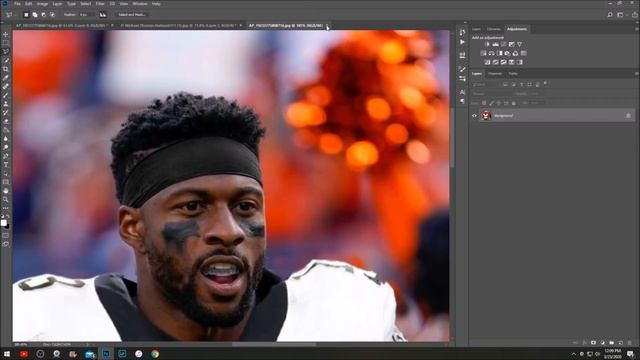Toggle lock transparent pixels in Layers panel
640x360 pixels.
coord(484,103)
